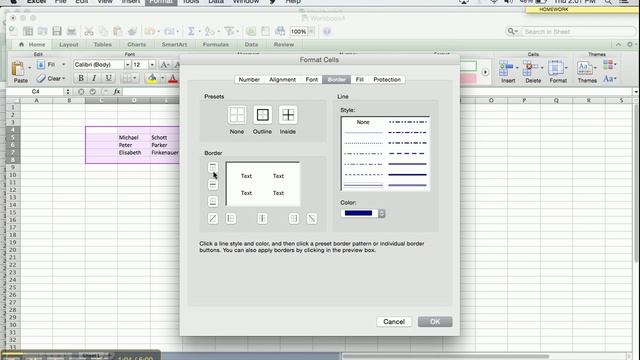Open the Fill dropdown arrow in Edit group
Image resolution: width=640 pixels, height=360 pixels.
(63, 64)
